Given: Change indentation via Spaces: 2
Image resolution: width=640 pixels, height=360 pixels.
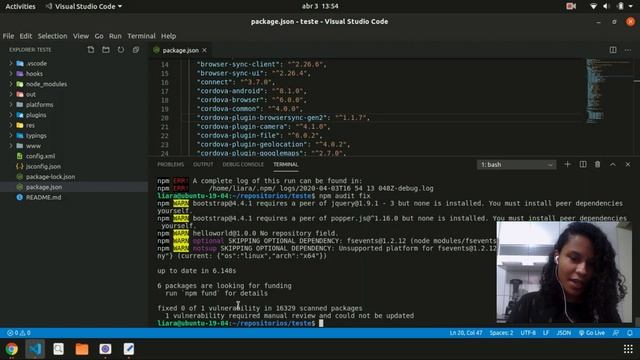Looking at the screenshot, I should pyautogui.click(x=501, y=333).
